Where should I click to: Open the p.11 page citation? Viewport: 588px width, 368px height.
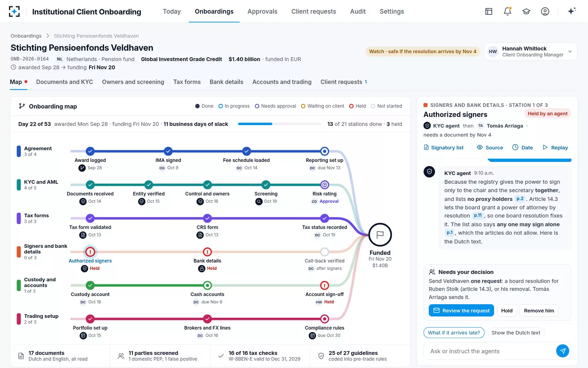coord(478,215)
